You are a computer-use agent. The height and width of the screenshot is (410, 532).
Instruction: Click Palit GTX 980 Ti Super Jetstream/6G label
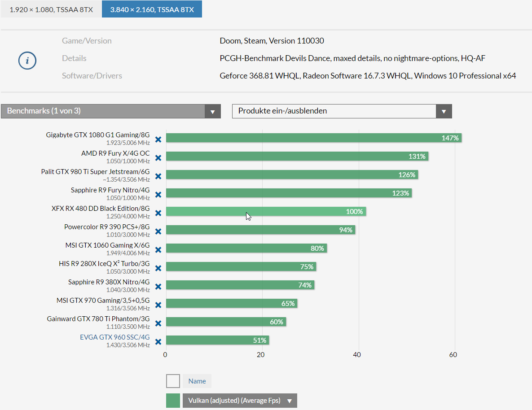point(95,172)
